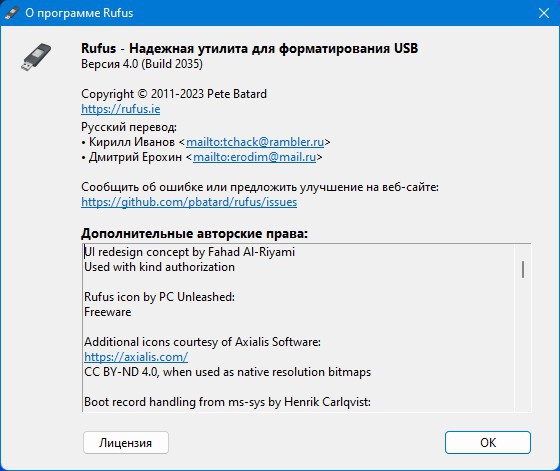This screenshot has width=560, height=471.
Task: Click the 'Дополнительные авторские права' heading
Action: pyautogui.click(x=194, y=233)
